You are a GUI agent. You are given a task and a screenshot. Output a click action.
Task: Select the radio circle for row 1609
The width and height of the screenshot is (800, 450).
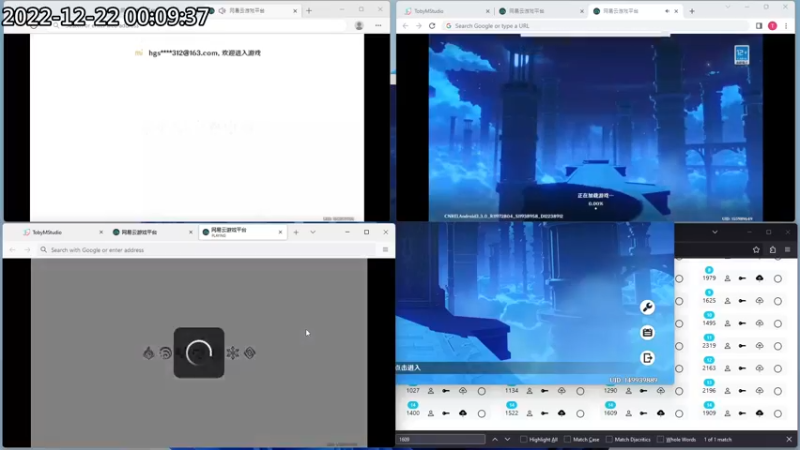(x=679, y=414)
